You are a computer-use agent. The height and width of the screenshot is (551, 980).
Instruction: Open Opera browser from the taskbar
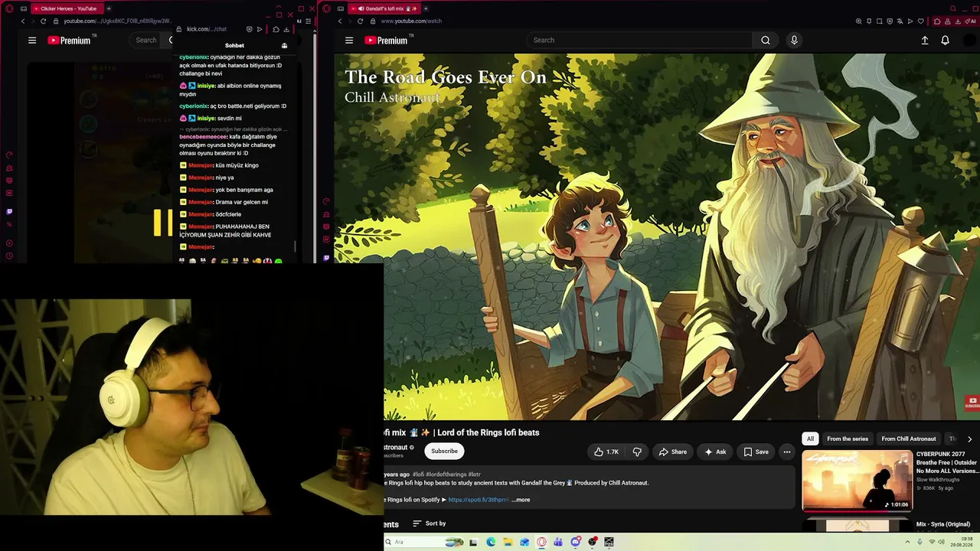coord(541,543)
